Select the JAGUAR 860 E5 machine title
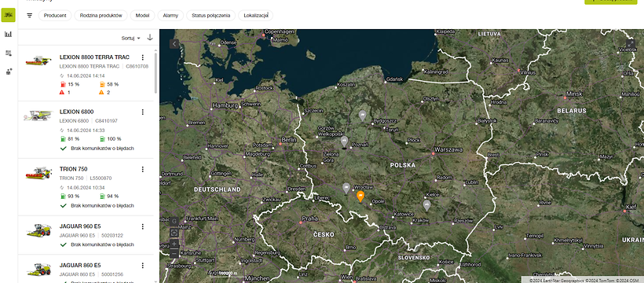Screen dimensions: 644x283 [x=80, y=266]
